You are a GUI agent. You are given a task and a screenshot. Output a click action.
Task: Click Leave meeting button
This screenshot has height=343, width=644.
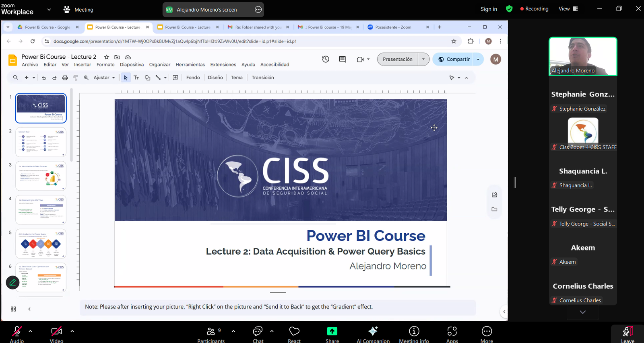627,334
